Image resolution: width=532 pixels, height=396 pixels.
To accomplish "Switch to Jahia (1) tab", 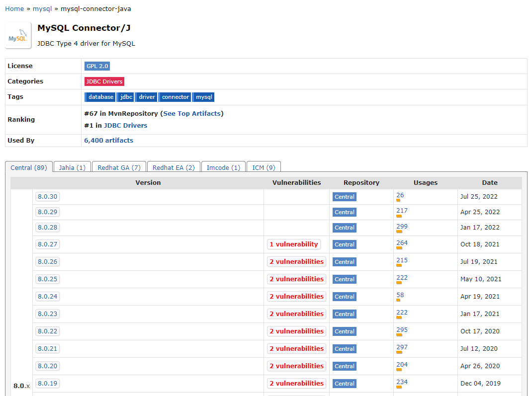I will [72, 167].
